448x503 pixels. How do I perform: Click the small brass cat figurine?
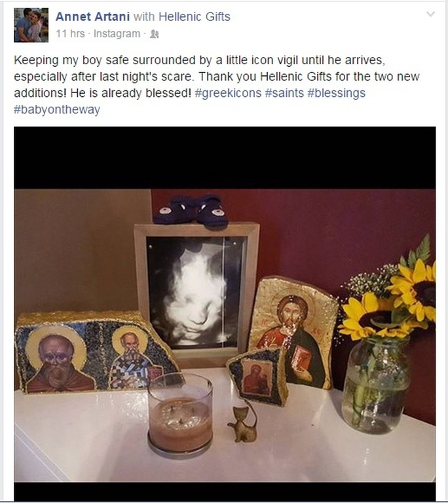pos(242,423)
